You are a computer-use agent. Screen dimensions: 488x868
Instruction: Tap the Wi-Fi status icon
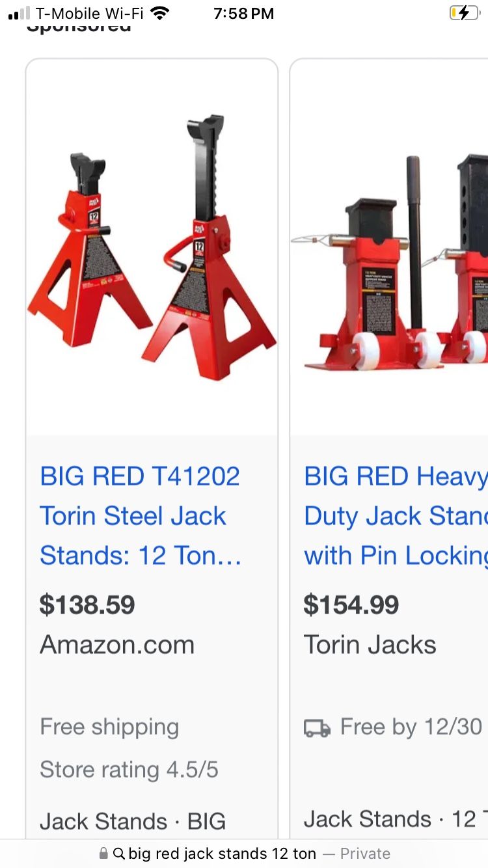click(159, 13)
